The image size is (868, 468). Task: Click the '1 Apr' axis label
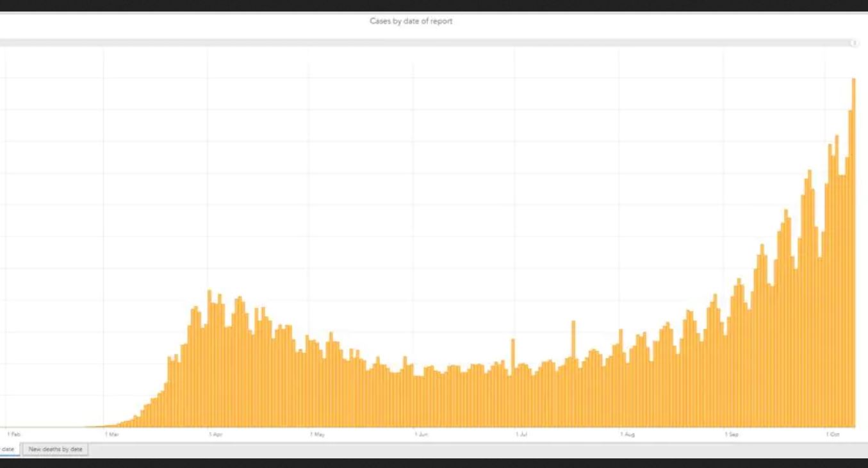coord(215,435)
